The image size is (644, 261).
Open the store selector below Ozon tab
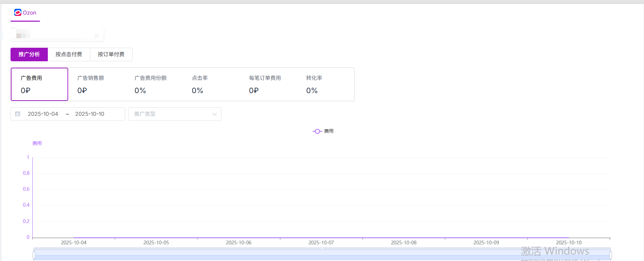[57, 35]
